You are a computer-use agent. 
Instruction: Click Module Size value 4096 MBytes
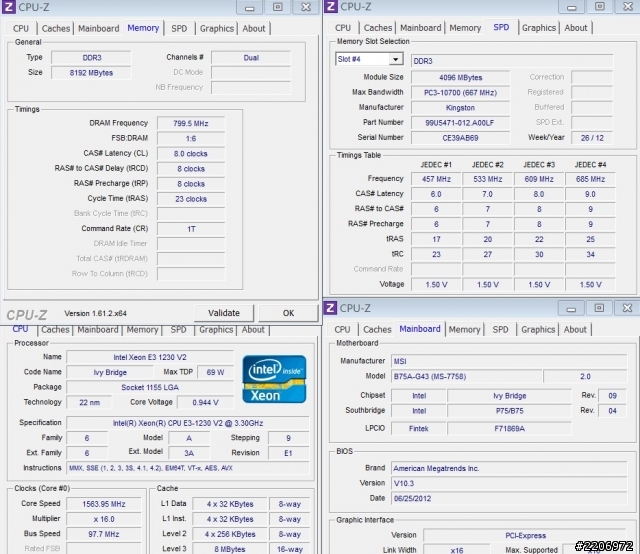pyautogui.click(x=460, y=77)
